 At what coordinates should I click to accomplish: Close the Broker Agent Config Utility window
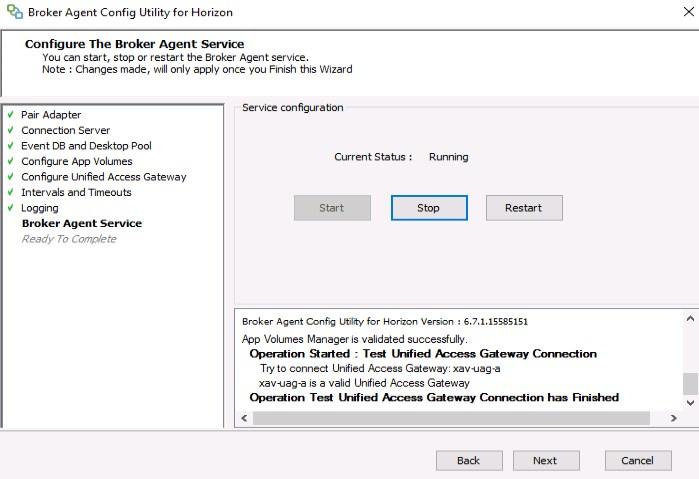pyautogui.click(x=689, y=12)
